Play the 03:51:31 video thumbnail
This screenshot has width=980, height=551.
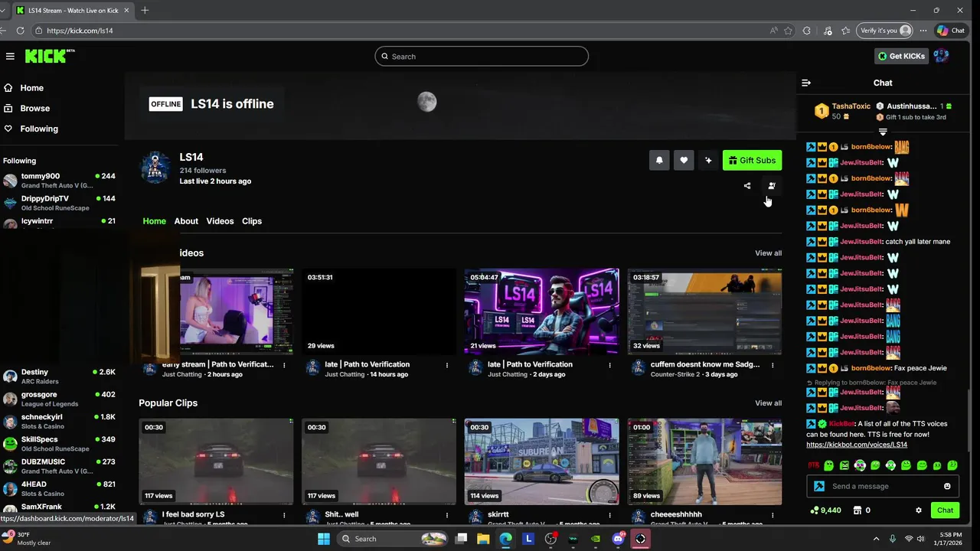pos(379,311)
